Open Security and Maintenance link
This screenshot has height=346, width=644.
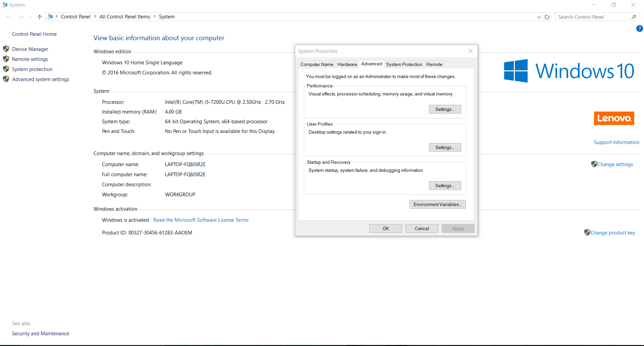click(x=41, y=334)
